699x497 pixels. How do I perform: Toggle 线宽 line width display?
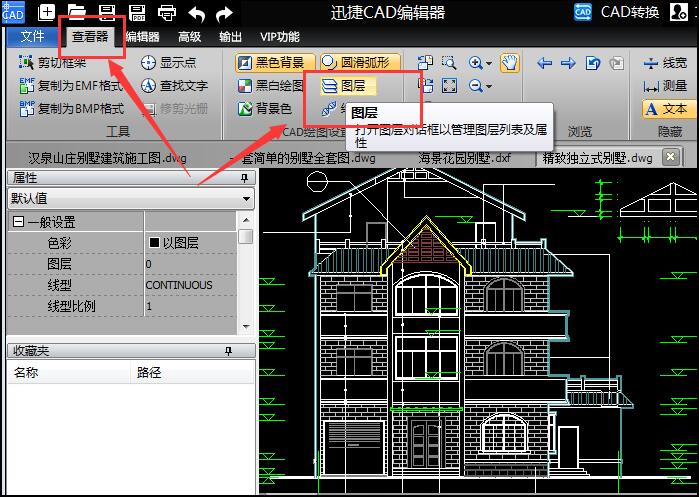coord(665,63)
